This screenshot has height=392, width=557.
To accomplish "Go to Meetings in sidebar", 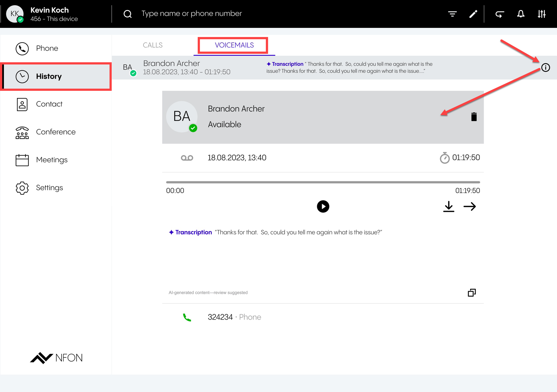I will click(x=52, y=160).
